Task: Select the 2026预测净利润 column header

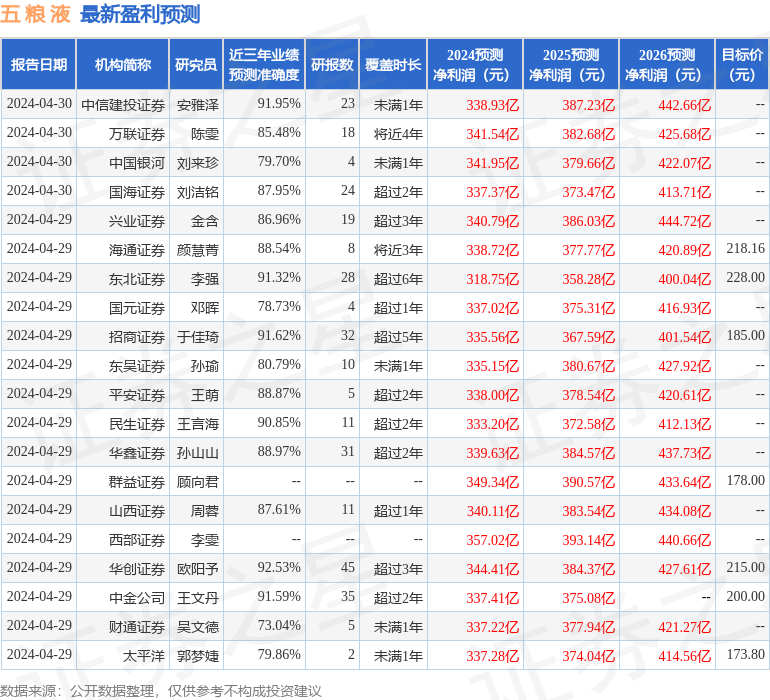Action: tap(667, 64)
